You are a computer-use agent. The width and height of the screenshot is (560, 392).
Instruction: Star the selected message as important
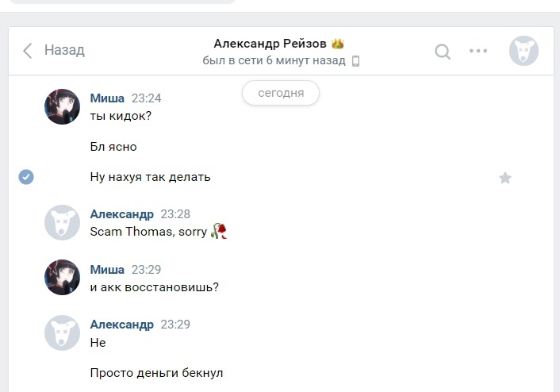point(505,178)
